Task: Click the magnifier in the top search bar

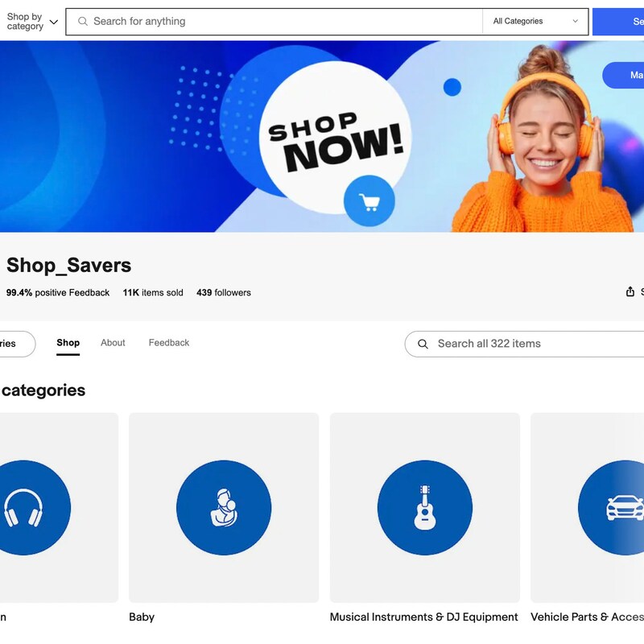Action: coord(84,22)
